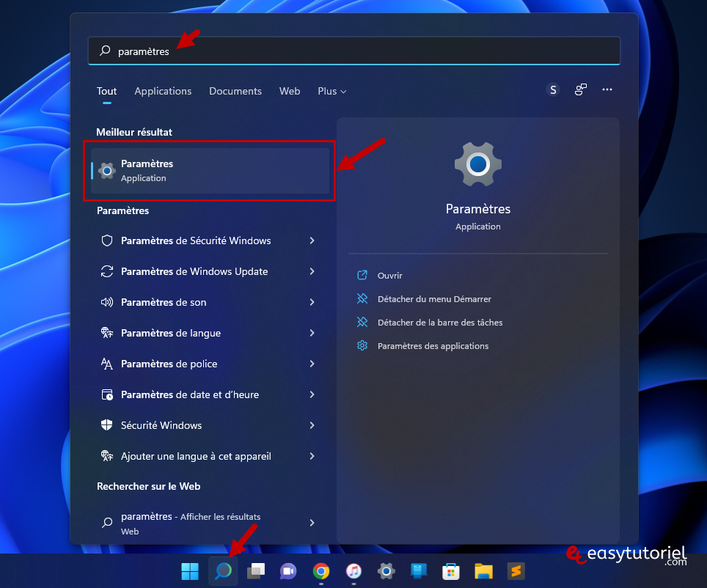707x588 pixels.
Task: Open Microsoft Store from the taskbar
Action: coord(451,571)
